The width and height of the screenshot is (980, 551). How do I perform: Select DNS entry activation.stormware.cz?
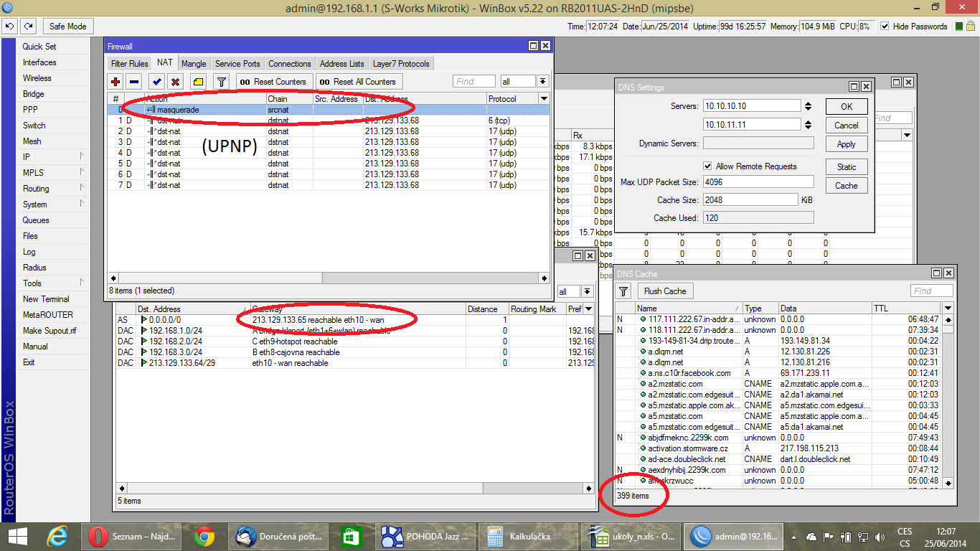point(778,448)
